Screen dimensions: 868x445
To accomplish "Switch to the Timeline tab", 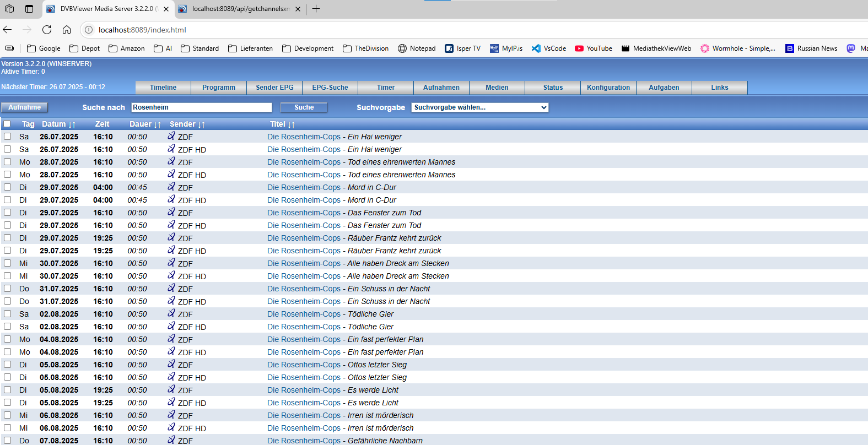I will [x=163, y=88].
